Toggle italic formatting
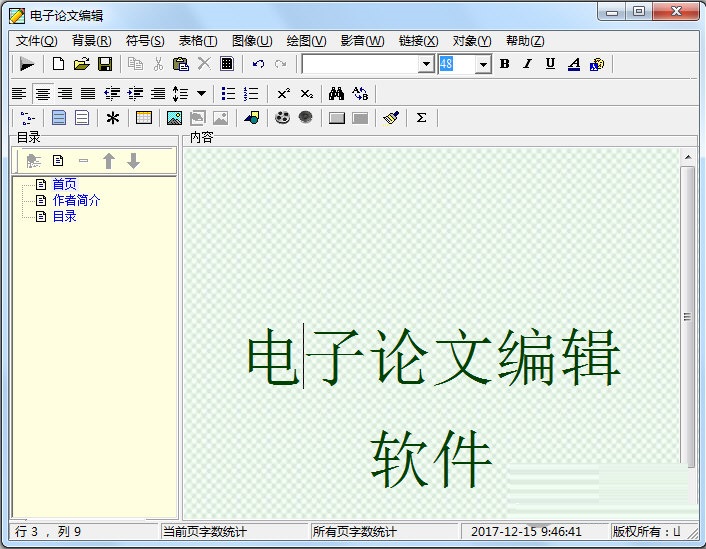 tap(527, 64)
